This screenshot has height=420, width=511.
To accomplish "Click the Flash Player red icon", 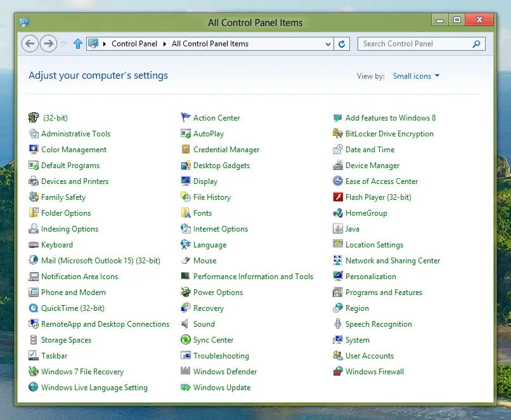I will (x=338, y=197).
